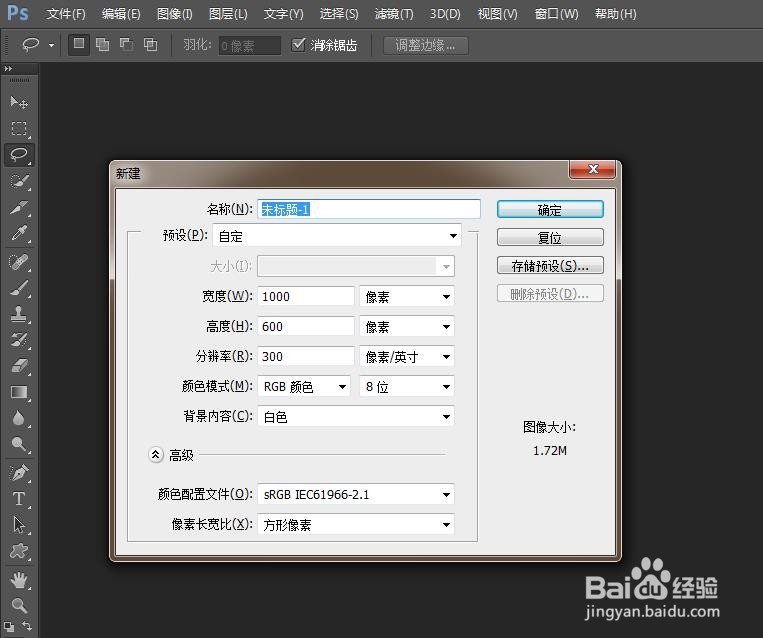The height and width of the screenshot is (638, 763).
Task: Select the Move tool
Action: (19, 102)
